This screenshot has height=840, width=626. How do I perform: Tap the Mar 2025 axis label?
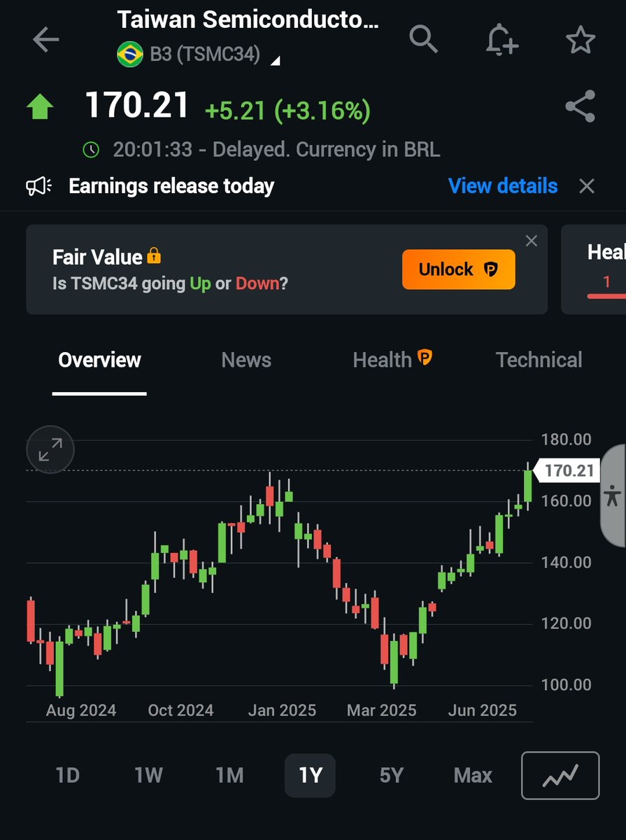(x=381, y=710)
